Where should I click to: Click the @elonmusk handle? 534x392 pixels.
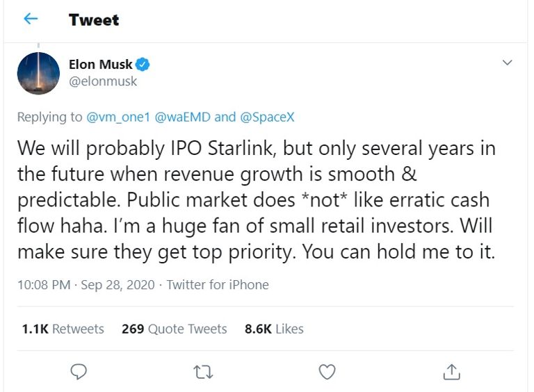103,81
